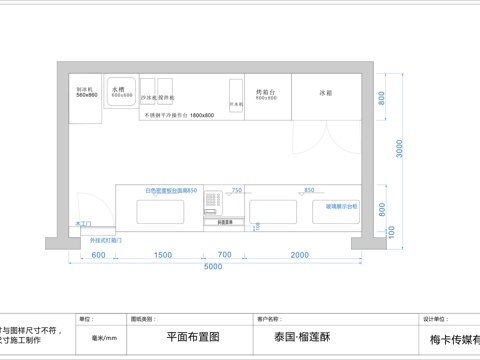Image resolution: width=480 pixels, height=360 pixels.
Task: Click the 850 height marker on right counter
Action: (309, 190)
